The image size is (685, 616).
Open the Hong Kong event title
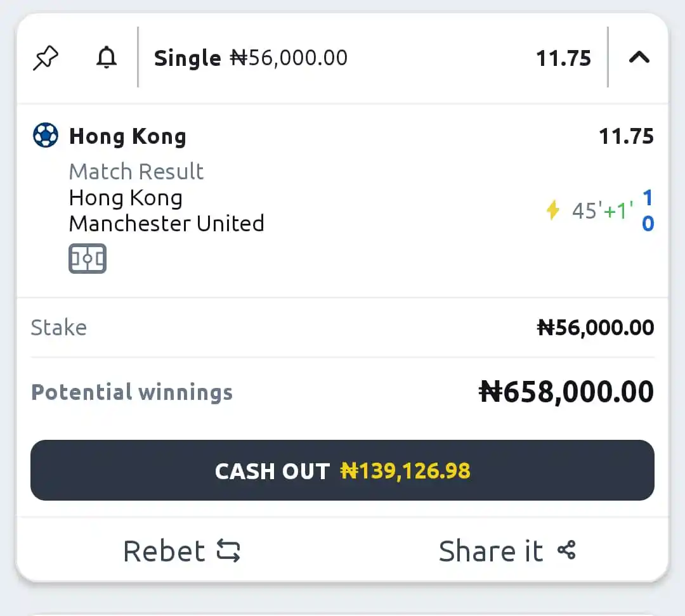[x=128, y=136]
